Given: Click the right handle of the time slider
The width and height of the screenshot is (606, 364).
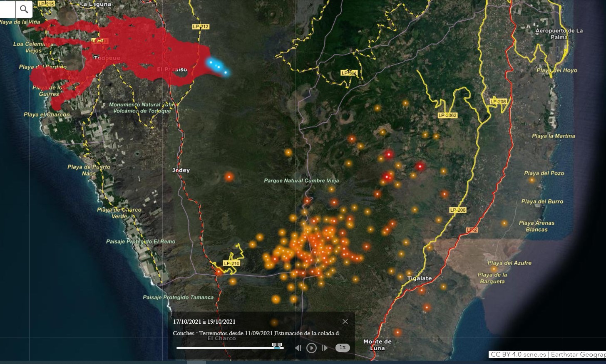Looking at the screenshot, I should point(280,345).
